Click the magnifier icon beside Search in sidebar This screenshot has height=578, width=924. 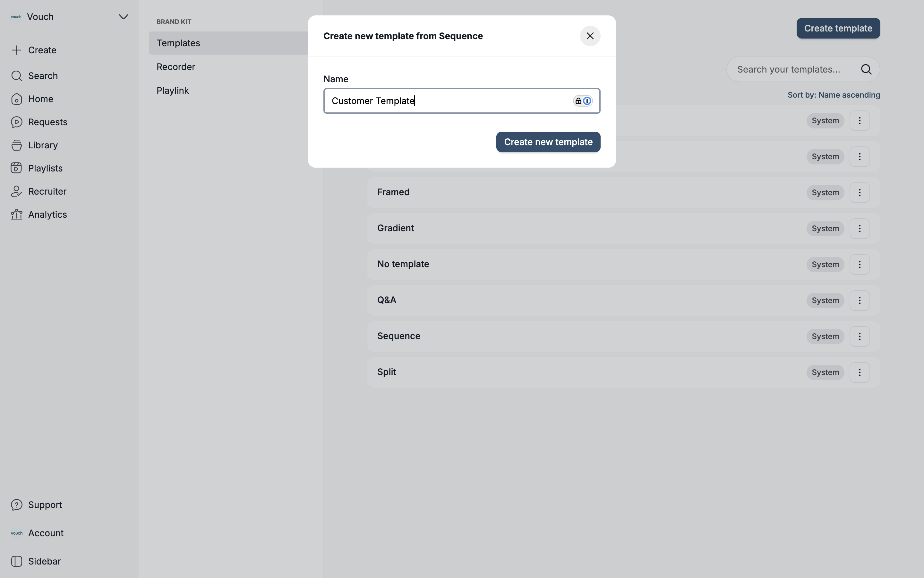tap(16, 76)
